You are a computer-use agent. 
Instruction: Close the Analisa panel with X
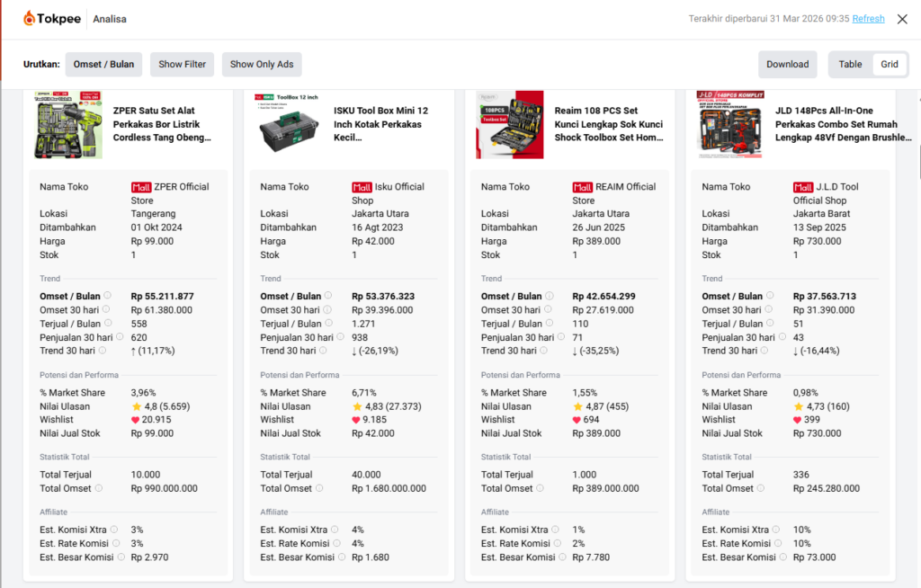902,19
